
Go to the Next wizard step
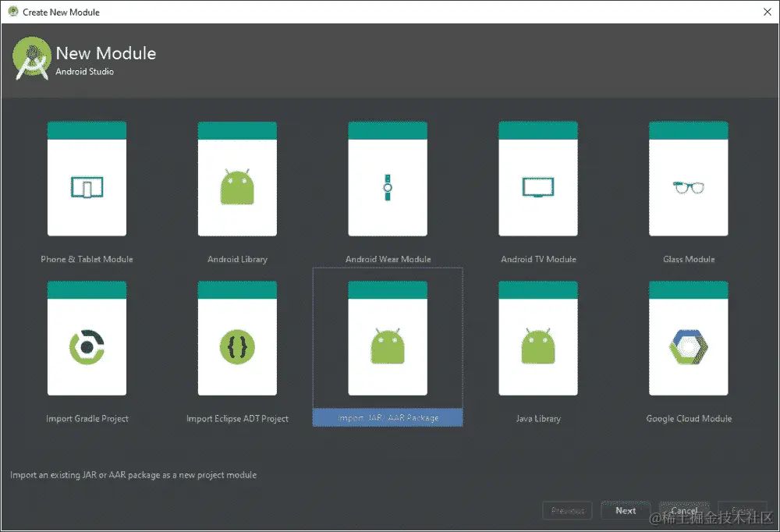(626, 511)
